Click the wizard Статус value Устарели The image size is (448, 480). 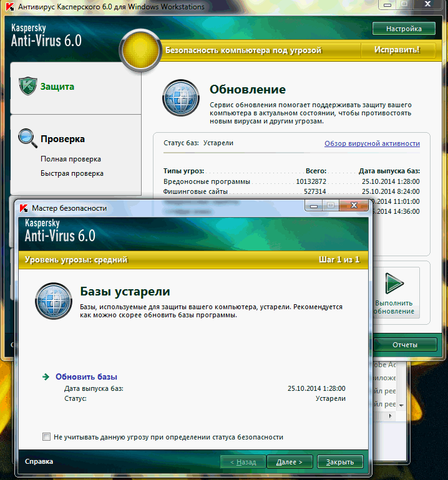(x=331, y=398)
